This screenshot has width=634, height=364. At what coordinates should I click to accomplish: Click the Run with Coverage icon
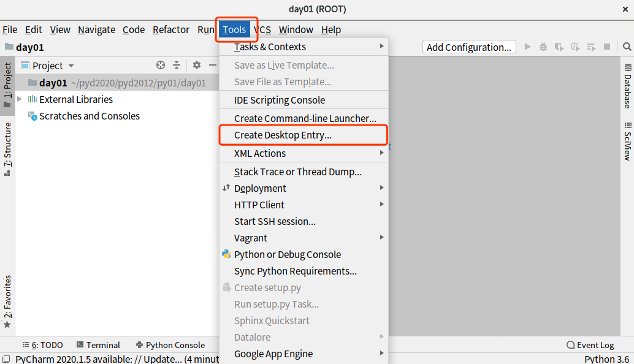559,47
